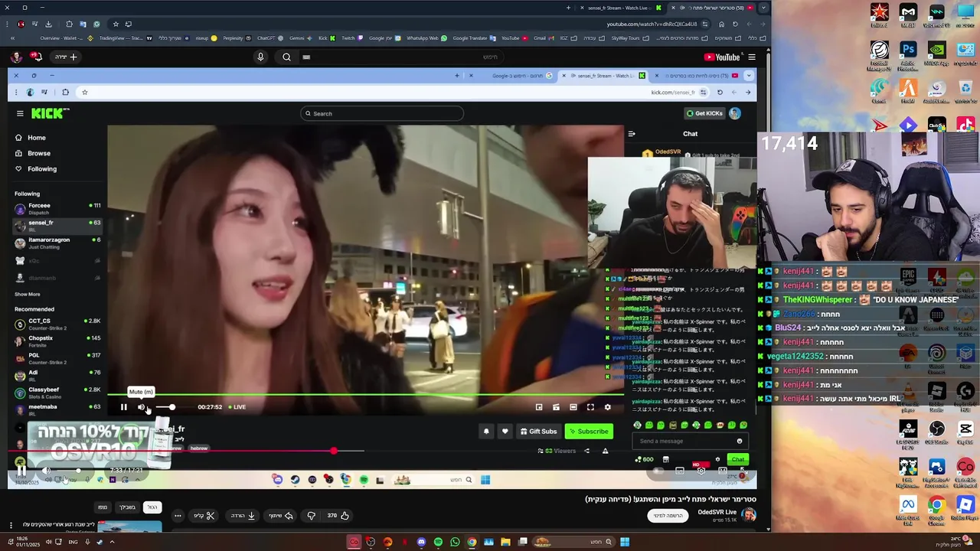Open Forceee channel in Following list
Viewport: 980px width, 551px height.
[57, 208]
